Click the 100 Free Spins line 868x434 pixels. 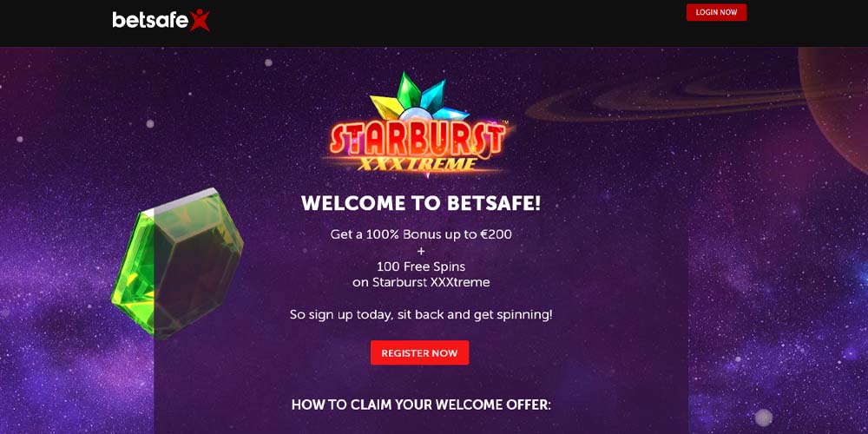pyautogui.click(x=421, y=266)
